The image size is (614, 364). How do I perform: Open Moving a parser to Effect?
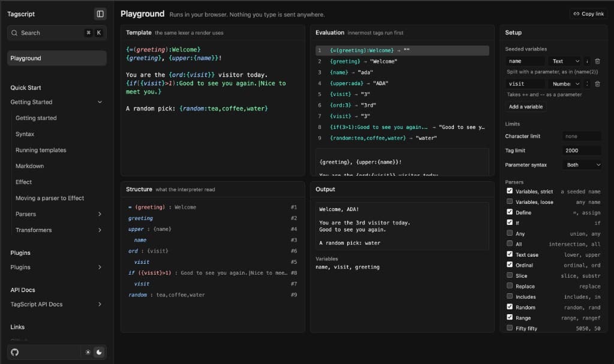pyautogui.click(x=50, y=198)
